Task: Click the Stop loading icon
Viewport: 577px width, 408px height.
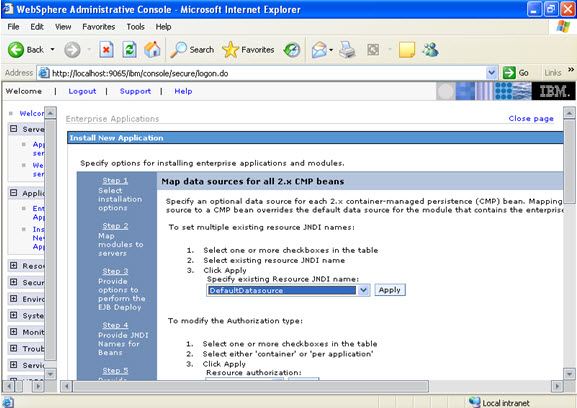Action: 106,50
